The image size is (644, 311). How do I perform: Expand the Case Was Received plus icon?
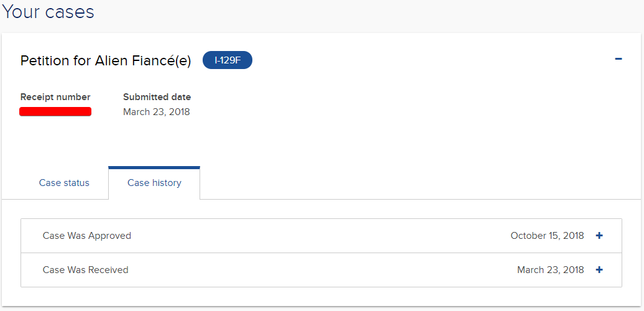click(599, 270)
